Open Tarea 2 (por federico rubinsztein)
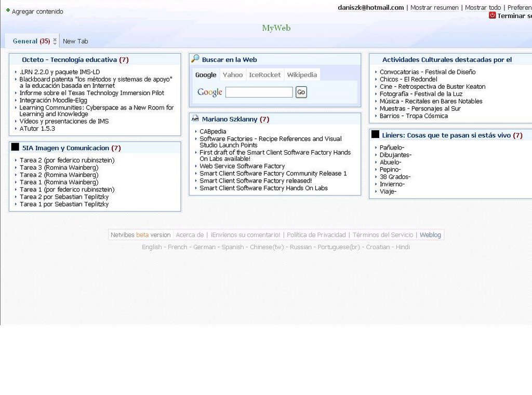532x395 pixels. tap(67, 160)
